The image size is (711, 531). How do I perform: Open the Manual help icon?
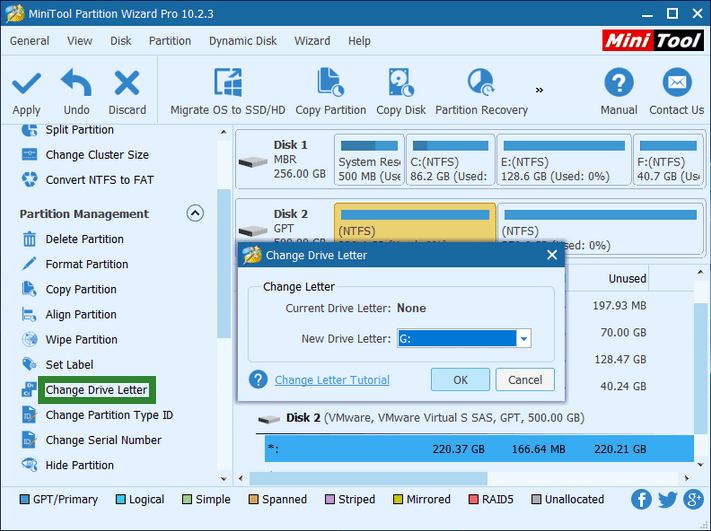pos(618,82)
